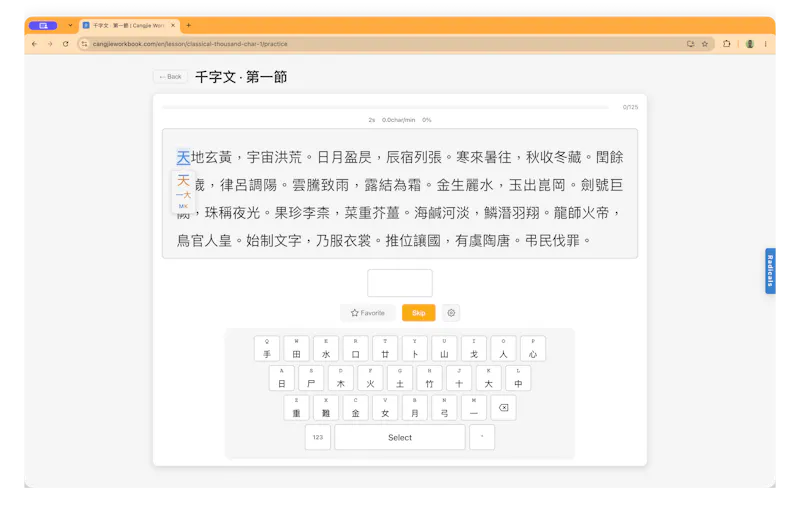Tap the M key labeled 一

click(474, 408)
